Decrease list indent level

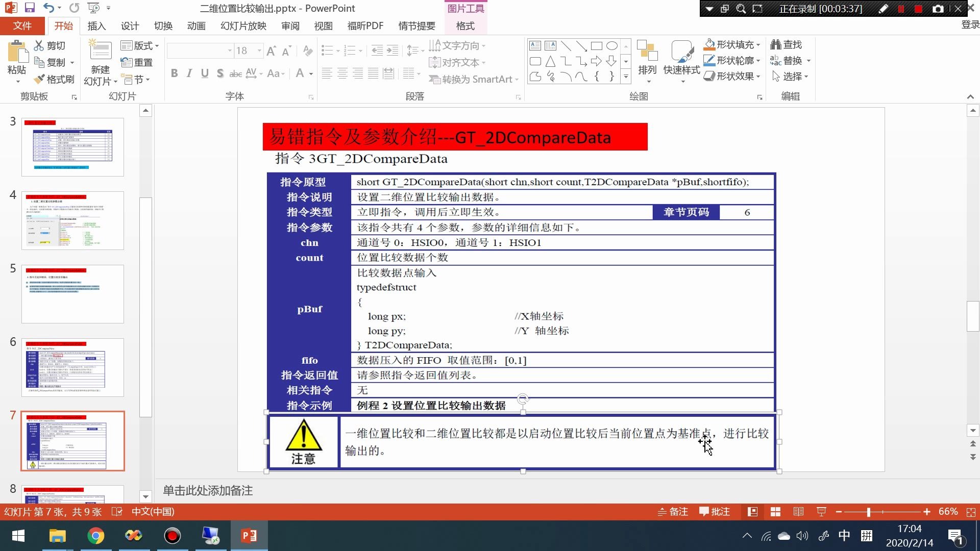pos(377,51)
